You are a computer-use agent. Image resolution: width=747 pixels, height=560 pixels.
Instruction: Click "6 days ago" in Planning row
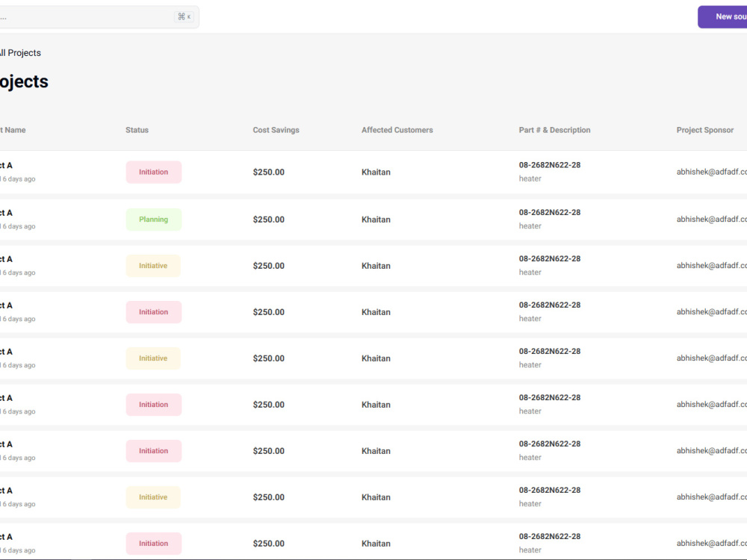tap(19, 227)
